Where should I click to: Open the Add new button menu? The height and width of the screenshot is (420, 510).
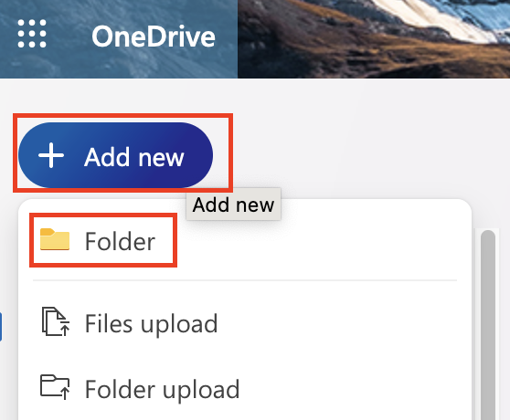(115, 155)
